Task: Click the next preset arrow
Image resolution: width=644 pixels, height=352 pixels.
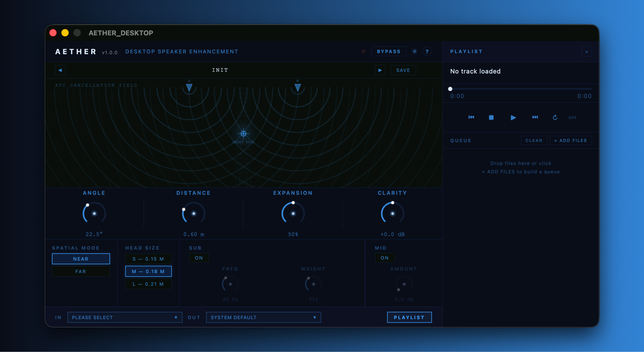Action: pyautogui.click(x=380, y=70)
